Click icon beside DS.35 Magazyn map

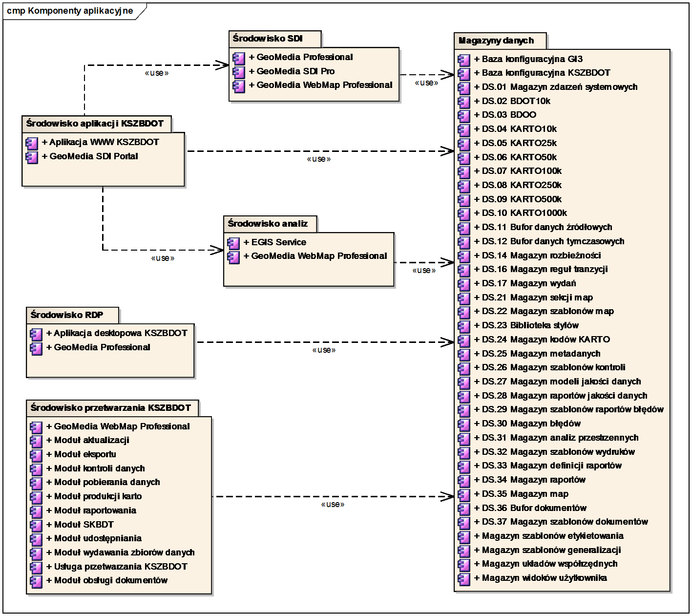tap(464, 495)
